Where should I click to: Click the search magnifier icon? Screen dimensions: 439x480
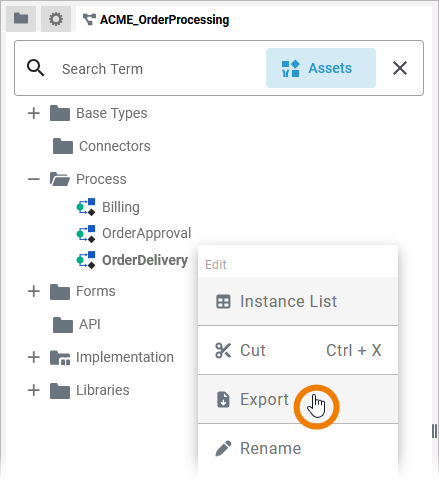[x=36, y=68]
